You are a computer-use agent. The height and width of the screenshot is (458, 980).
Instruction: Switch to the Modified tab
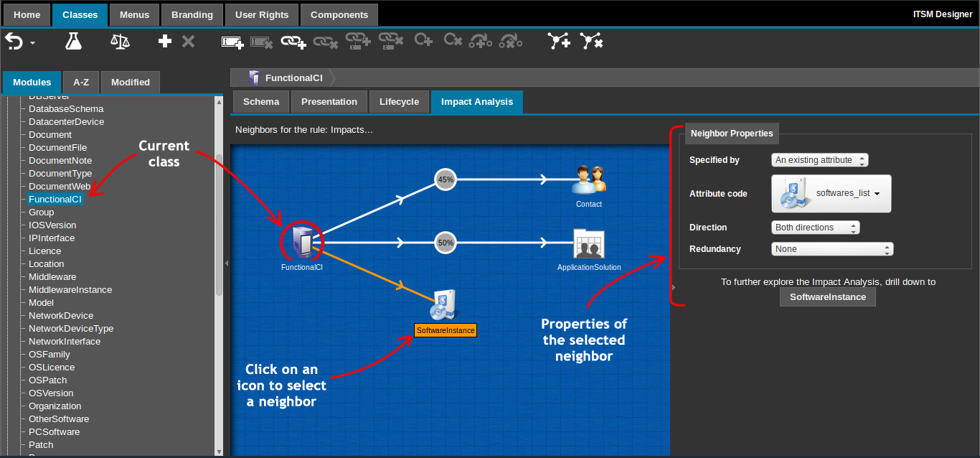(130, 82)
